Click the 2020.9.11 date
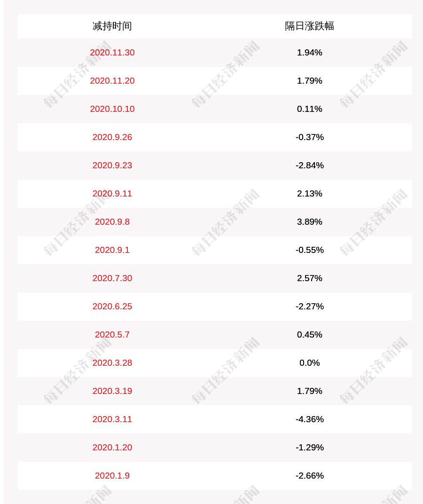The width and height of the screenshot is (423, 504). (112, 194)
